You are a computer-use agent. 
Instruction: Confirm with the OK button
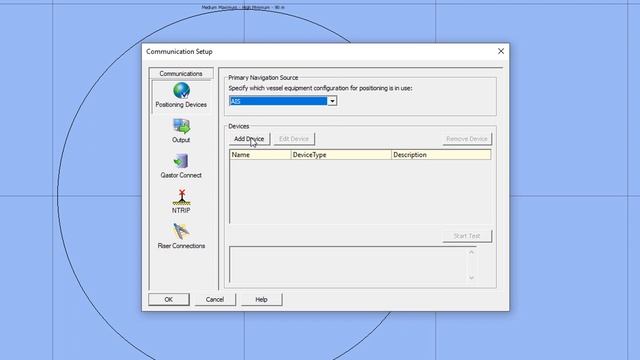pos(169,300)
